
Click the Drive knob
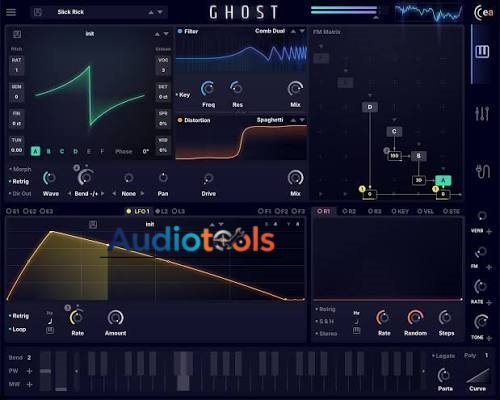click(x=208, y=179)
